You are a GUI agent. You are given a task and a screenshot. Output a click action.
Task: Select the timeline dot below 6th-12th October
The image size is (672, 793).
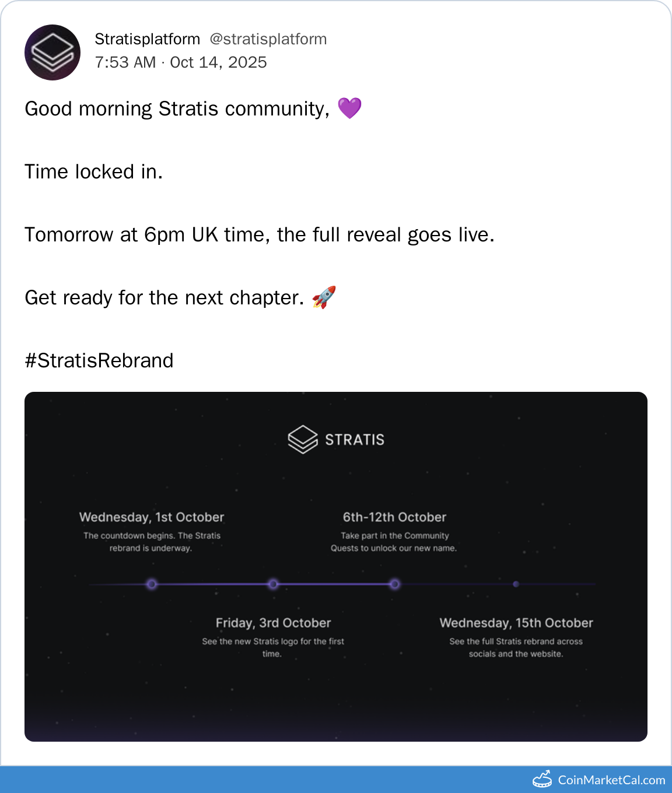[x=395, y=584]
